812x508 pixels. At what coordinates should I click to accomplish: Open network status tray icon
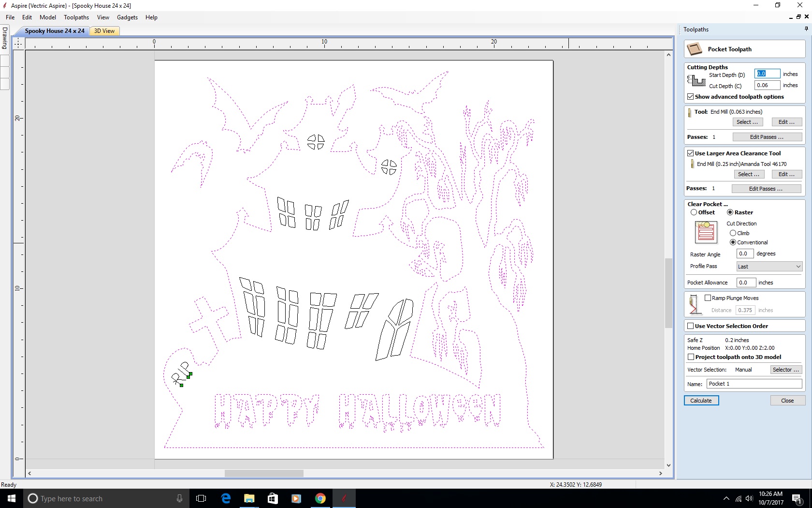tap(739, 498)
